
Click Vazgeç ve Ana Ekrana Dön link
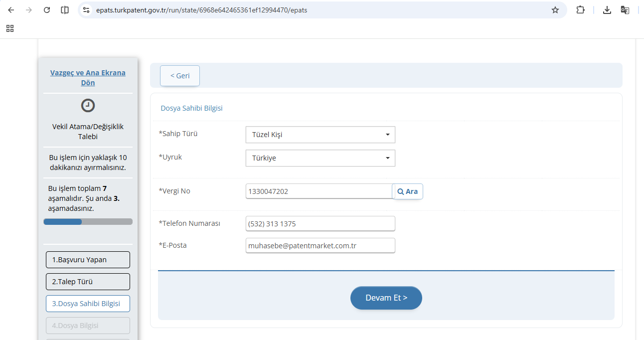pyautogui.click(x=88, y=78)
